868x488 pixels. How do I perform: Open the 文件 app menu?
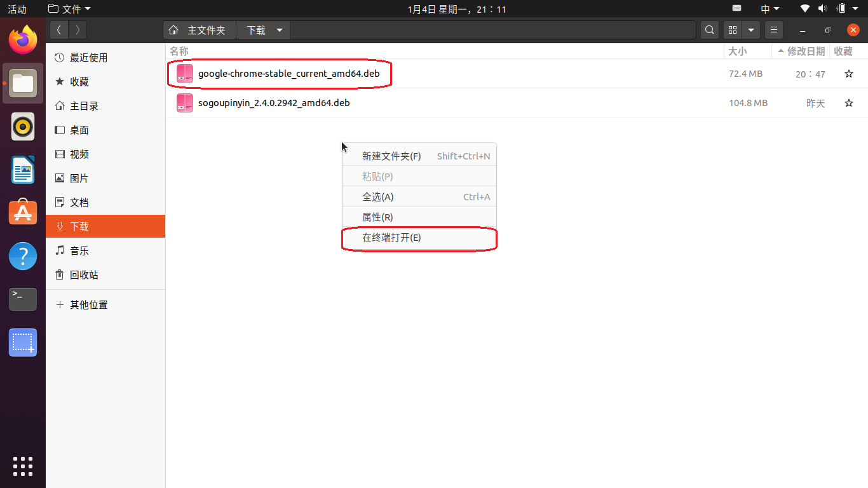coord(69,9)
